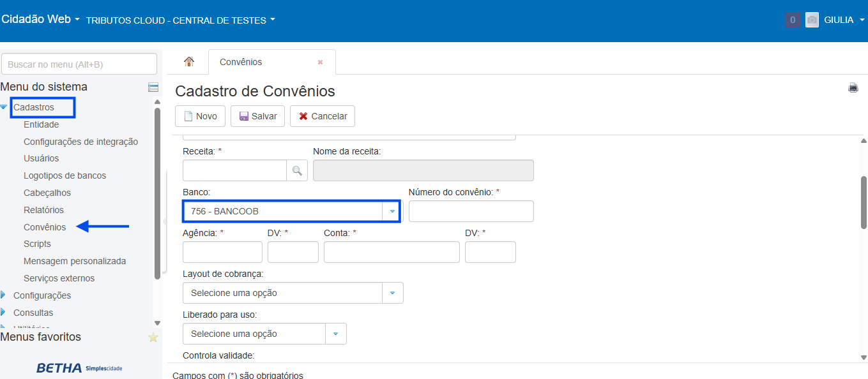Viewport: 868px width, 379px height.
Task: Click the Número do convênio field
Action: [x=471, y=211]
